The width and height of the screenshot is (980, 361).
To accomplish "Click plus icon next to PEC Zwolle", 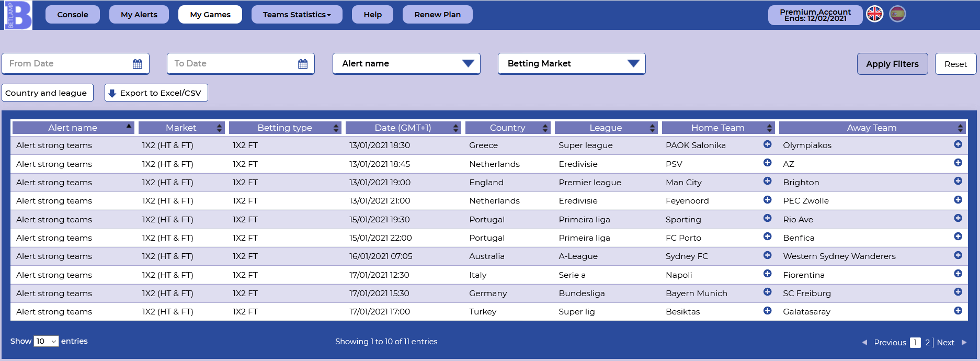I will coord(958,200).
